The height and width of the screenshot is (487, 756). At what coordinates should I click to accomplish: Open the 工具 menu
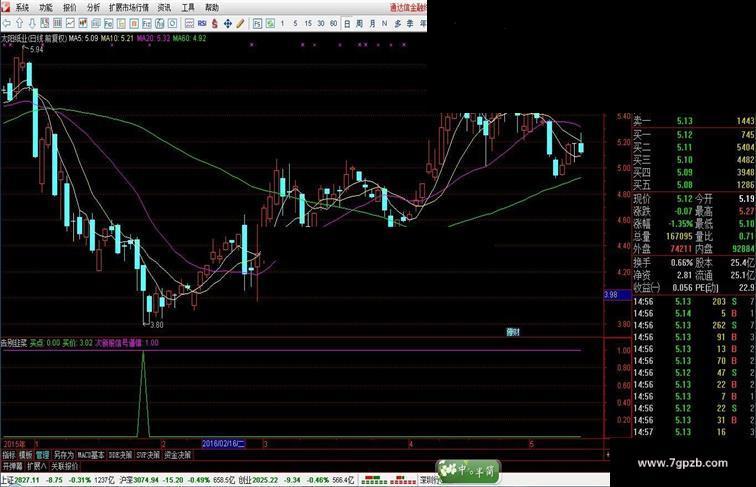tap(188, 7)
